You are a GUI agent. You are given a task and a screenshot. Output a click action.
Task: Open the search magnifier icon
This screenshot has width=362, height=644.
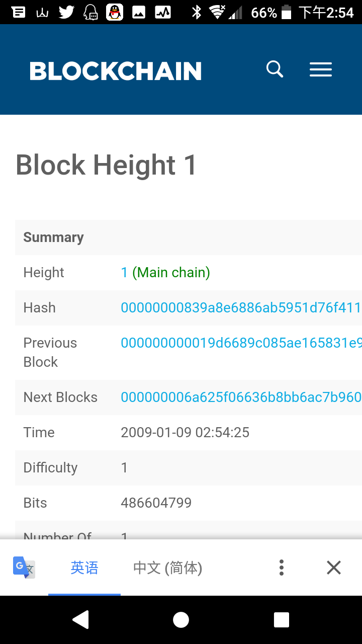(275, 69)
